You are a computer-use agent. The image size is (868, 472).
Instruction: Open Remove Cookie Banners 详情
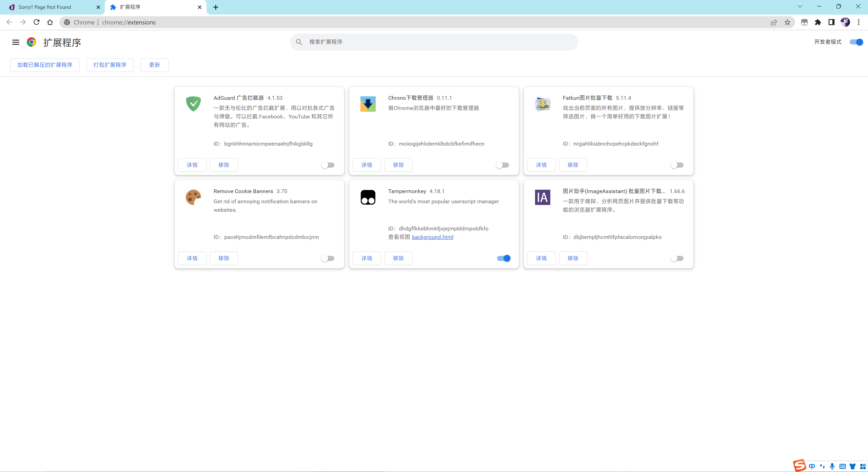coord(192,258)
